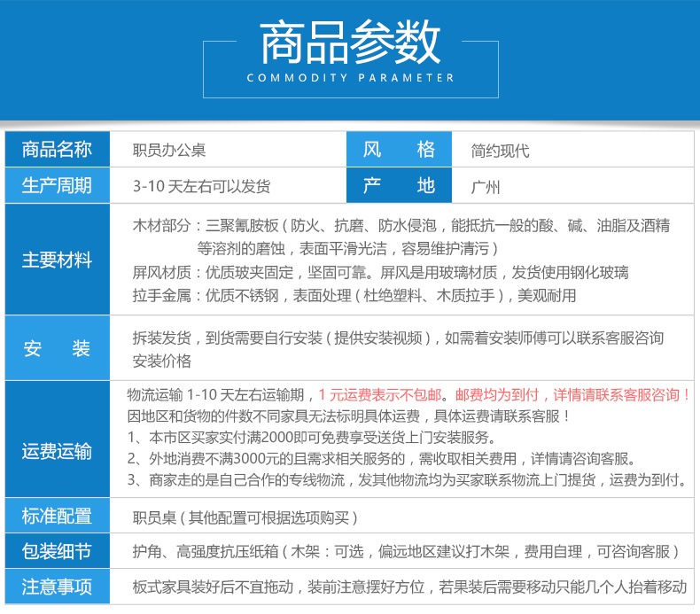
Task: Select the 运费运输 label cell
Action: click(x=57, y=451)
